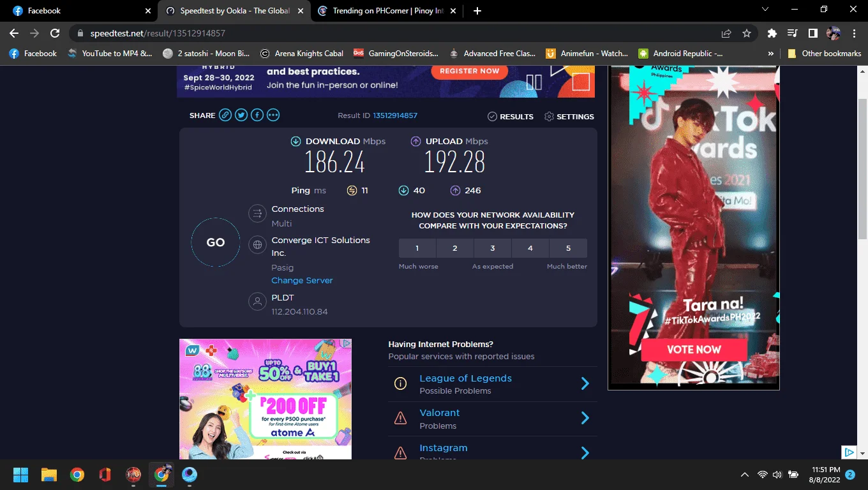
Task: Reload the Speedtest page
Action: [55, 33]
